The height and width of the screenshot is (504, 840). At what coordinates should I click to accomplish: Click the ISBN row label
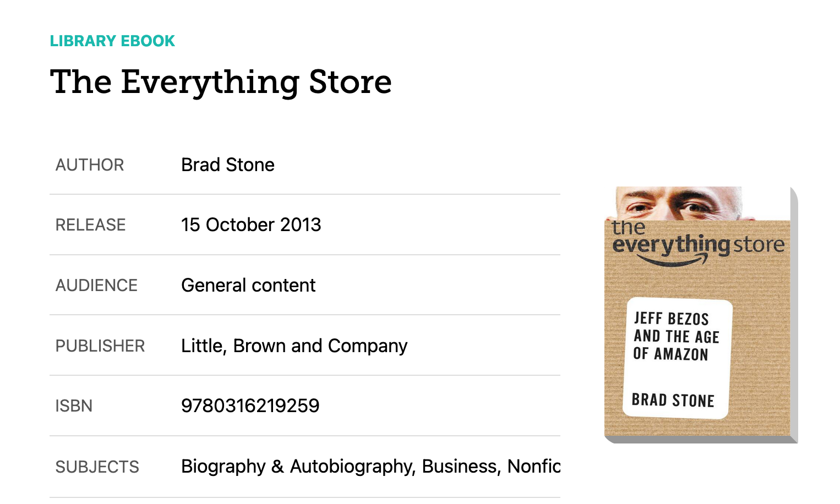pos(74,406)
